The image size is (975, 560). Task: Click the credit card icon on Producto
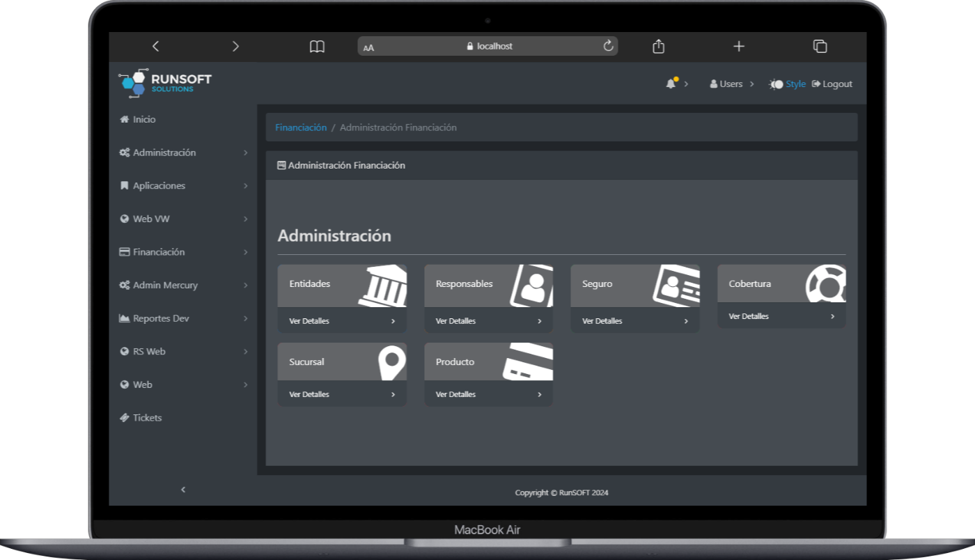tap(528, 361)
